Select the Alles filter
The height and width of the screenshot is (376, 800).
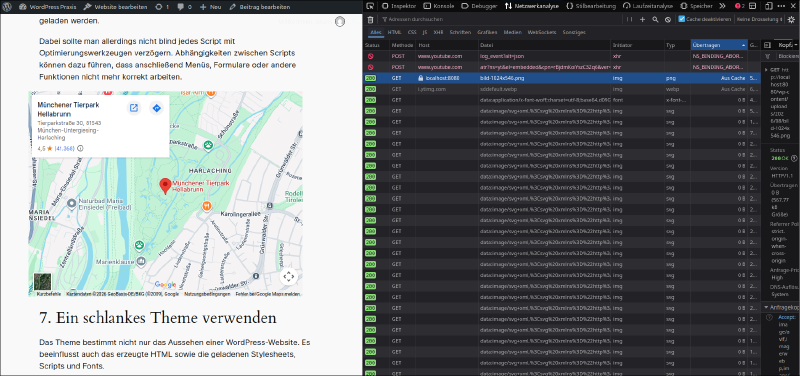click(x=376, y=32)
